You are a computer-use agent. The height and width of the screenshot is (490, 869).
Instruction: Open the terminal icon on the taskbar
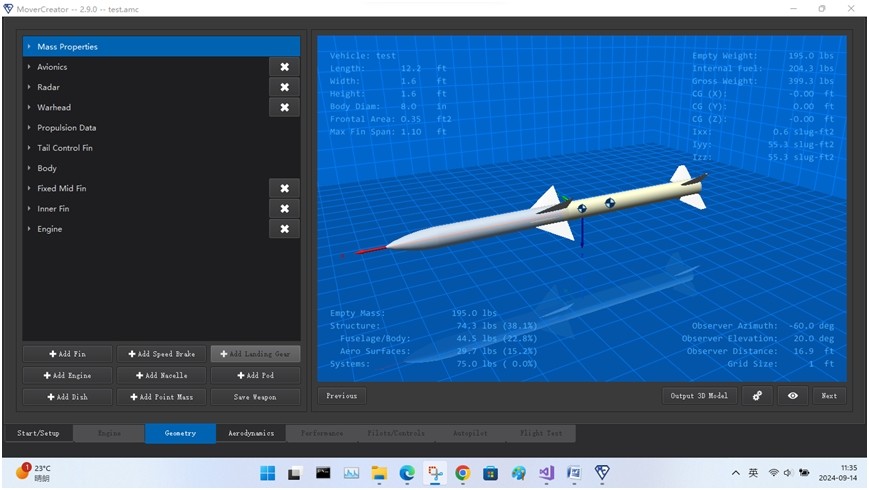pyautogui.click(x=323, y=473)
